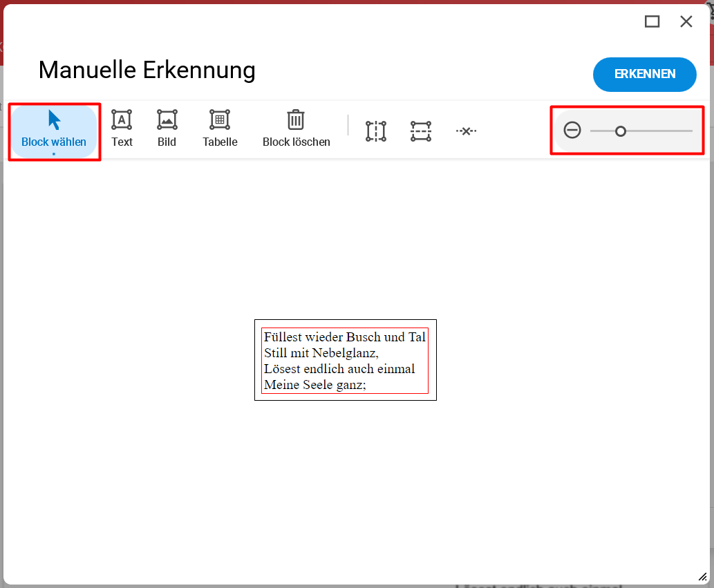
Task: Click the line 'Still mit Nebelglanz,'
Action: [x=321, y=352]
